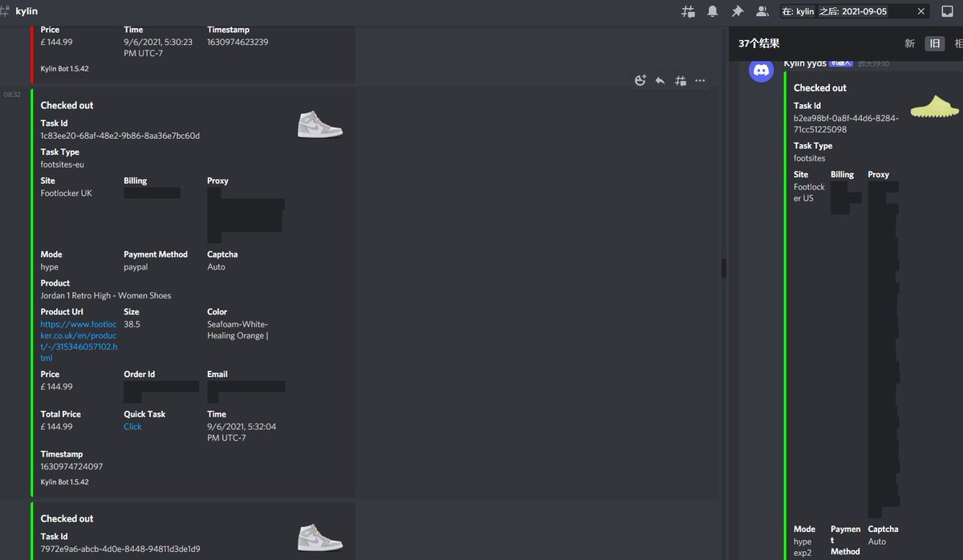Viewport: 963px width, 560px height.
Task: Click the 08:32 message timestamp
Action: click(12, 94)
